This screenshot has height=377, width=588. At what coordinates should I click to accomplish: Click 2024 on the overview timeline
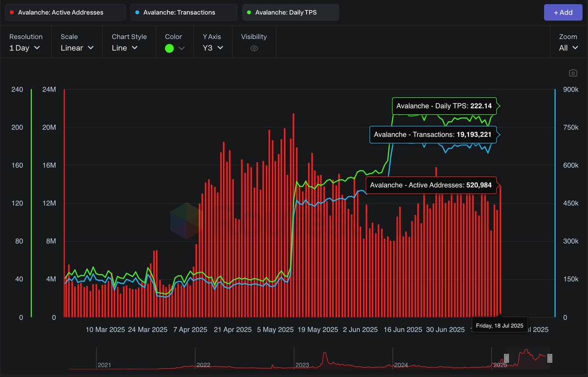[401, 365]
